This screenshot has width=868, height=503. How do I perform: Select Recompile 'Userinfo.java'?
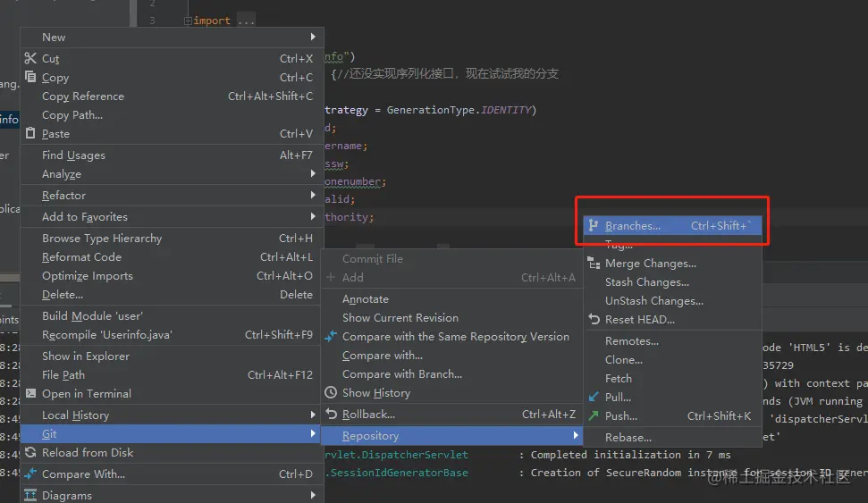point(172,335)
